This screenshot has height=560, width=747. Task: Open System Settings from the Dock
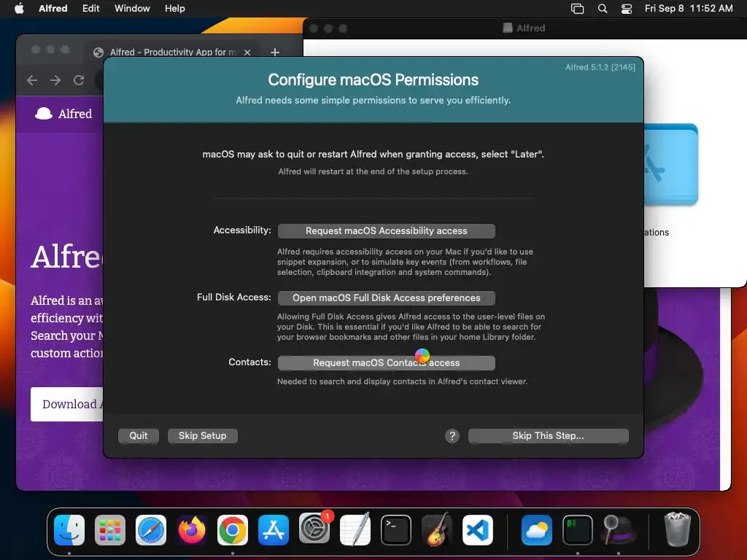point(314,529)
